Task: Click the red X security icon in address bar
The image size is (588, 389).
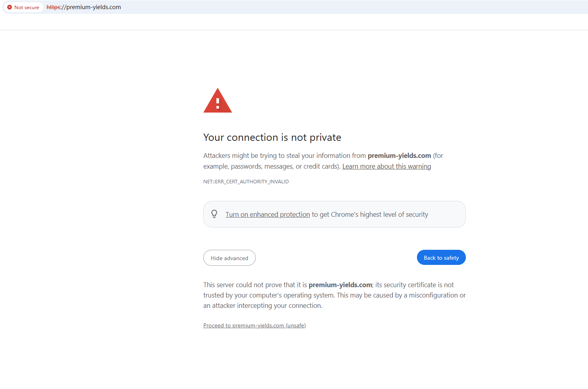Action: [x=10, y=7]
